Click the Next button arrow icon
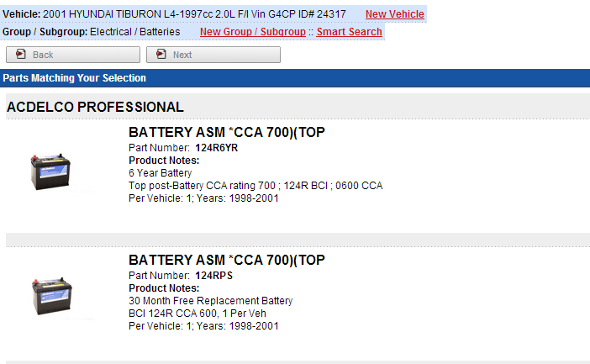The image size is (590, 364). [161, 54]
